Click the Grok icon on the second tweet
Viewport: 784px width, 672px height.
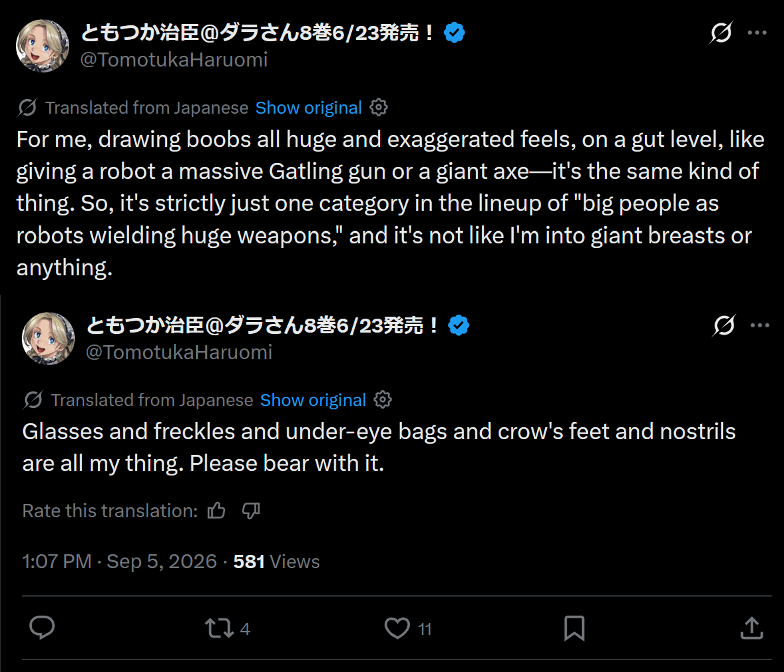point(724,325)
